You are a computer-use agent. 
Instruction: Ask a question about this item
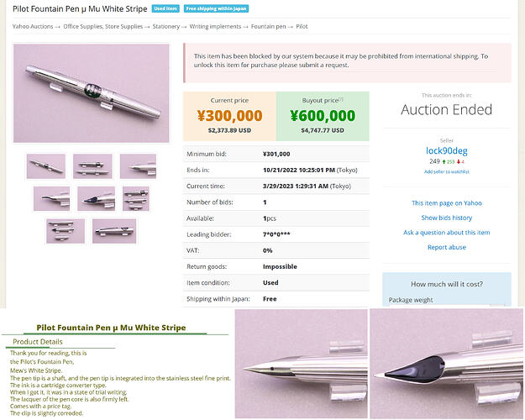click(x=446, y=233)
